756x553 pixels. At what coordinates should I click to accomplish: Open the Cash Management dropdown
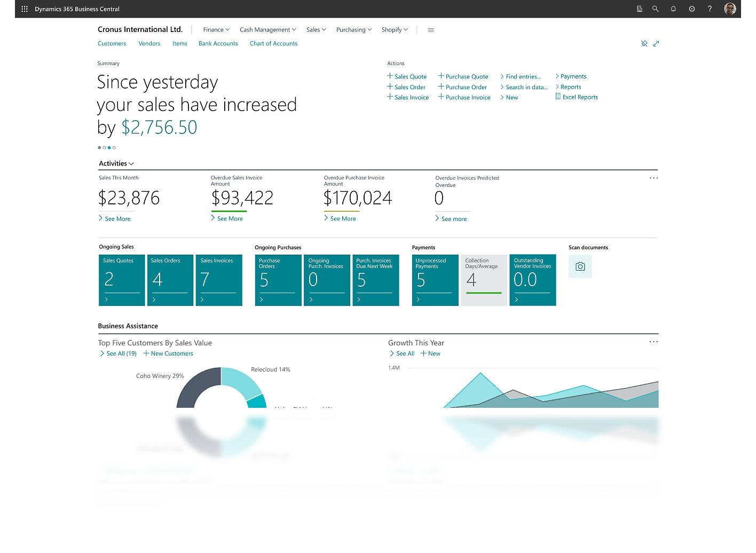click(267, 30)
